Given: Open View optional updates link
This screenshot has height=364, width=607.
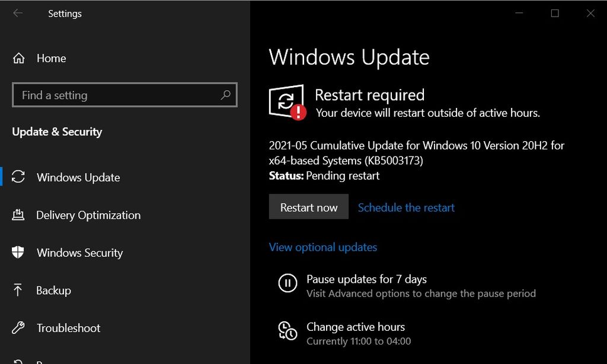Looking at the screenshot, I should (x=323, y=247).
